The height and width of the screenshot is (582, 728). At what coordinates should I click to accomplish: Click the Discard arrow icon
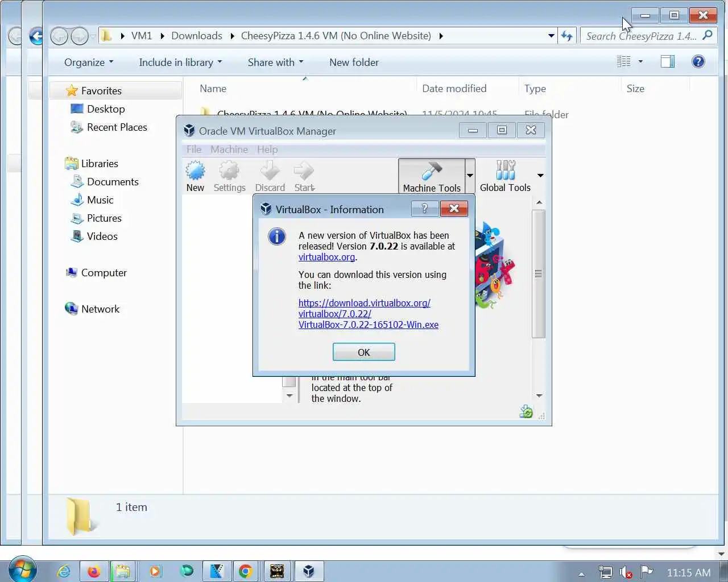(270, 177)
